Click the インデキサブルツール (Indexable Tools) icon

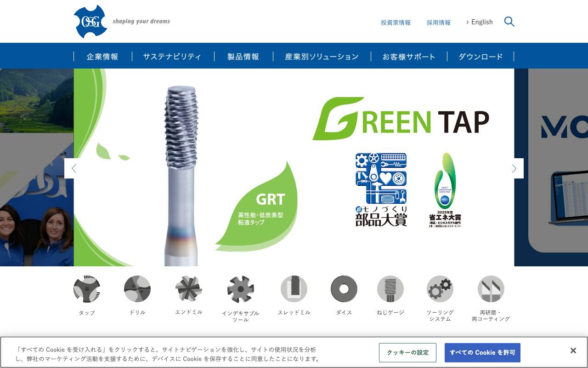pyautogui.click(x=241, y=289)
